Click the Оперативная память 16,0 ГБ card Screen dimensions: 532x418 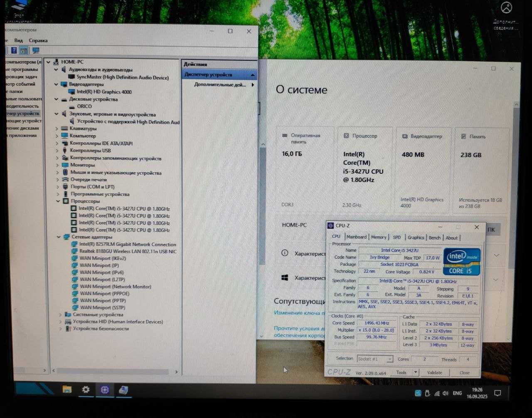305,170
